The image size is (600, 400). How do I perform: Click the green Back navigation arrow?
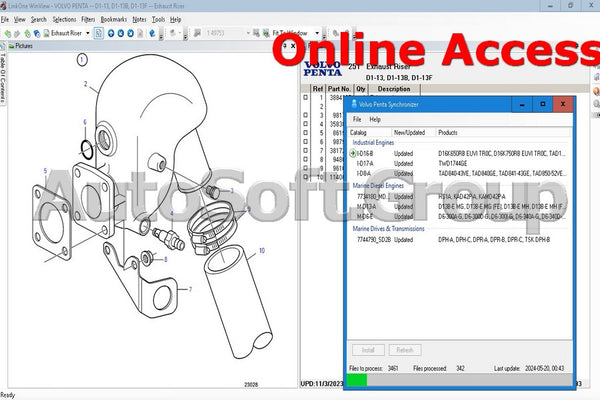[x=8, y=34]
